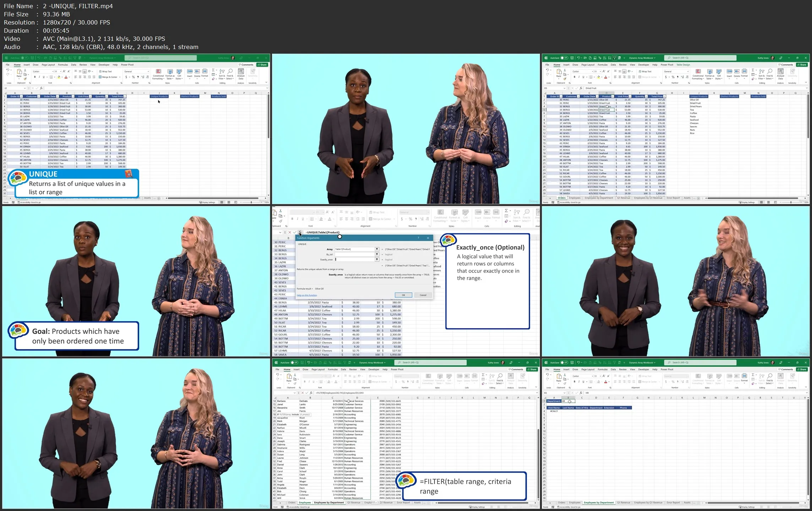Select Employees by Department tab in HR frame

click(x=599, y=502)
